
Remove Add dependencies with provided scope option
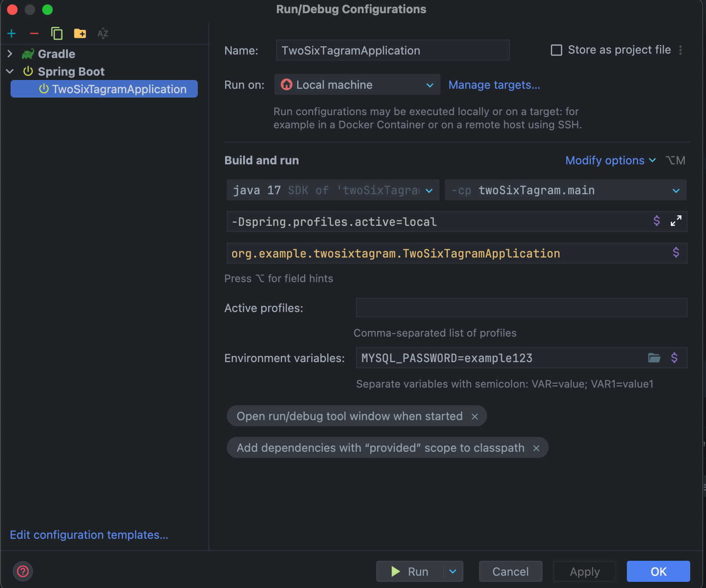536,448
